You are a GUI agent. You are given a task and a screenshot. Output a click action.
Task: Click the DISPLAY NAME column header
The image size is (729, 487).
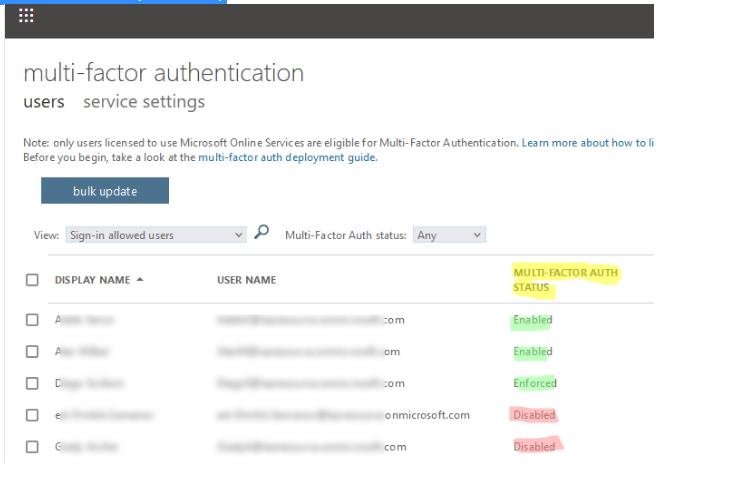(93, 280)
